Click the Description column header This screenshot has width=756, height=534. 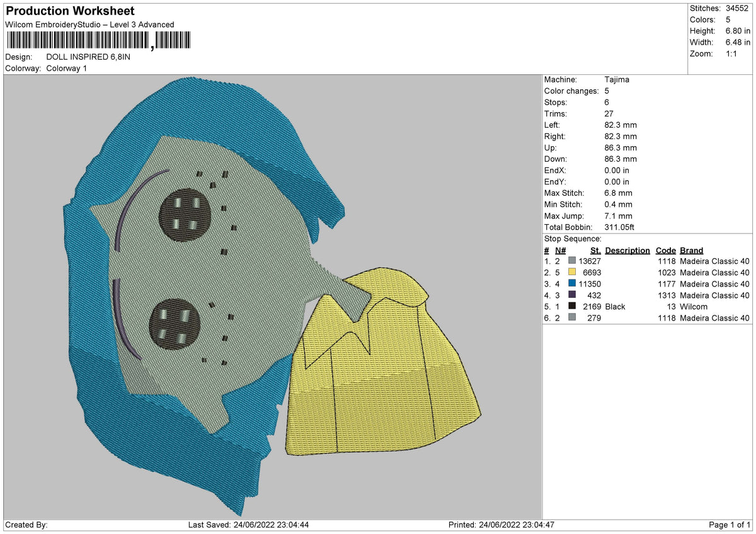point(627,251)
